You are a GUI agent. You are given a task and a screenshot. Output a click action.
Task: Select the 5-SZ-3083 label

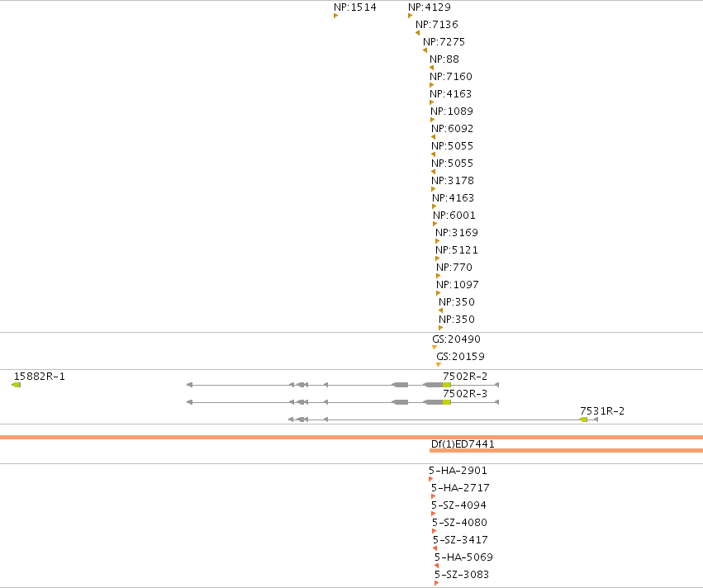point(462,575)
